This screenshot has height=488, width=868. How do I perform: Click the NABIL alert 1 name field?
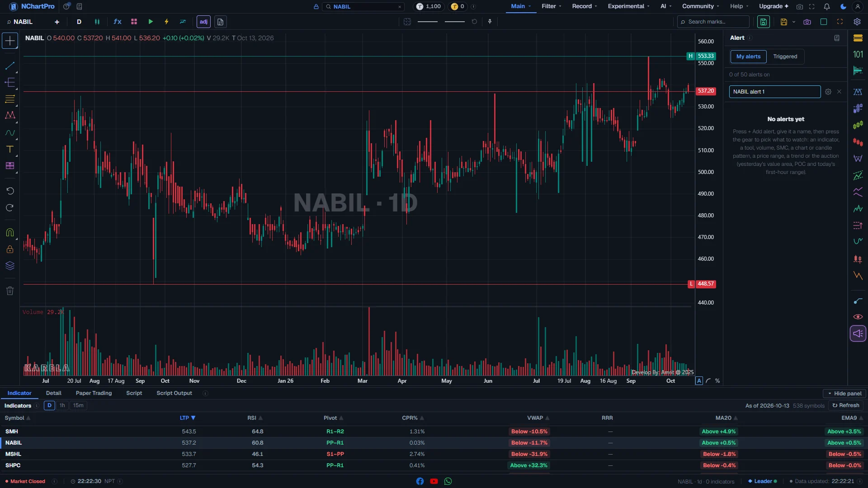774,92
